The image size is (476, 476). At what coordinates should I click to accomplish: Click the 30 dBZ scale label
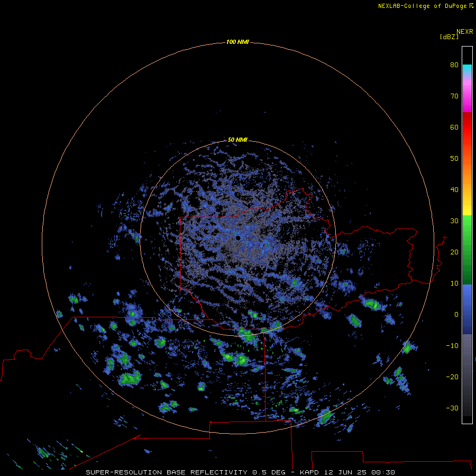pos(454,221)
